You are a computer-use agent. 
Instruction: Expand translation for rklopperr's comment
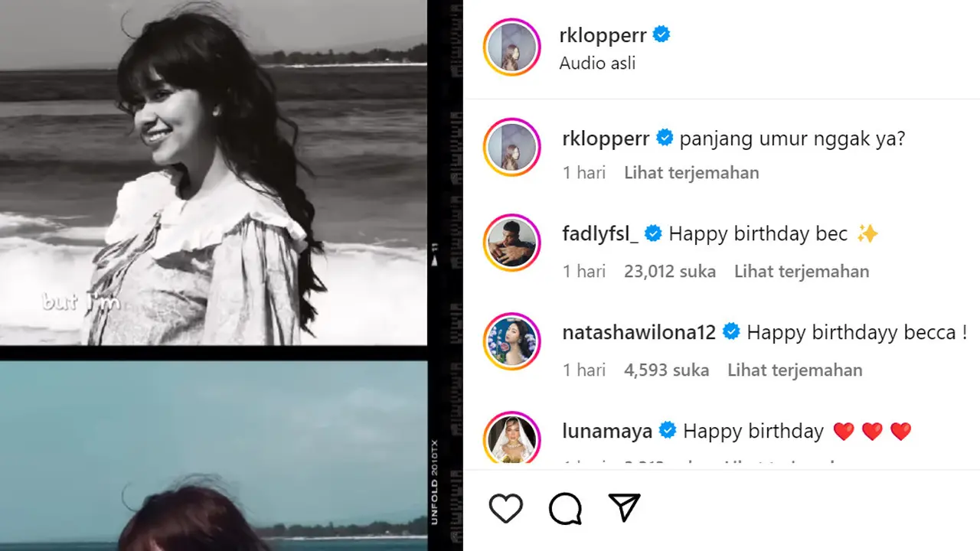[x=691, y=172]
